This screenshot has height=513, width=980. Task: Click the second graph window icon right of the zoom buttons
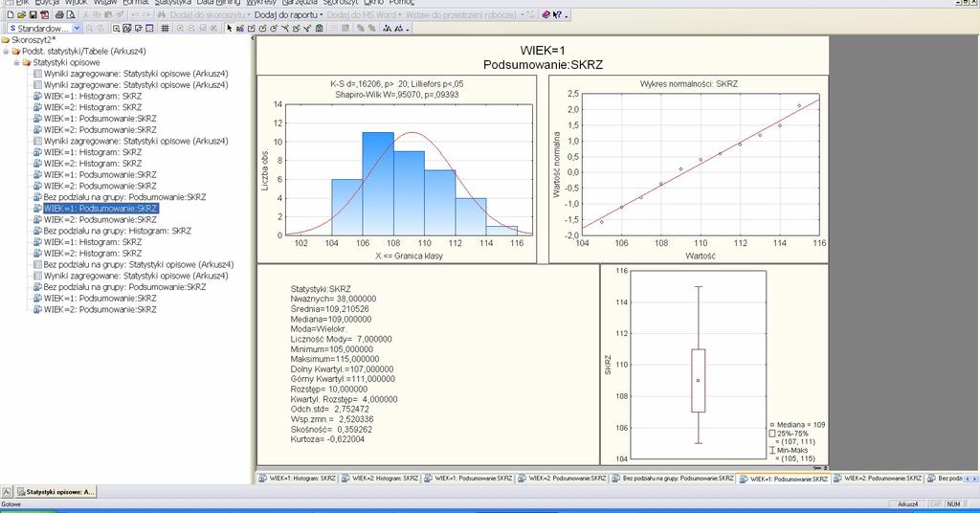pos(127,28)
